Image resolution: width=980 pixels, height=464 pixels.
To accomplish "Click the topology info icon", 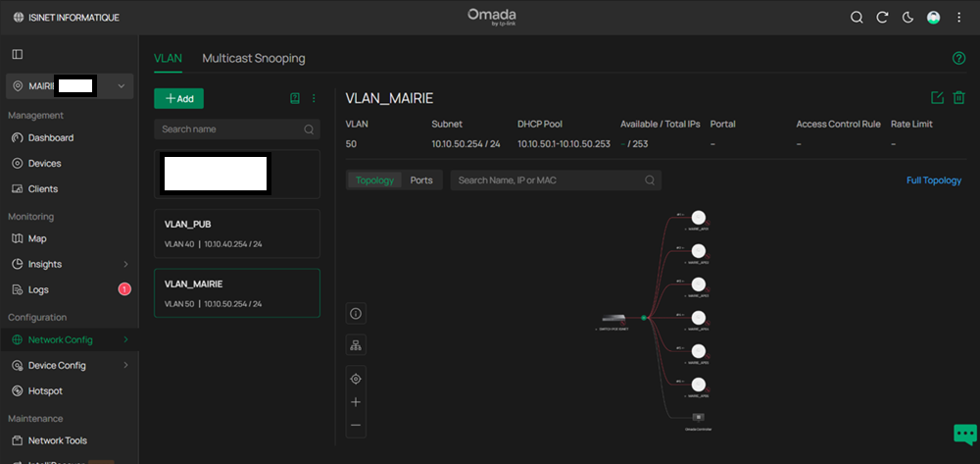I will (x=357, y=314).
